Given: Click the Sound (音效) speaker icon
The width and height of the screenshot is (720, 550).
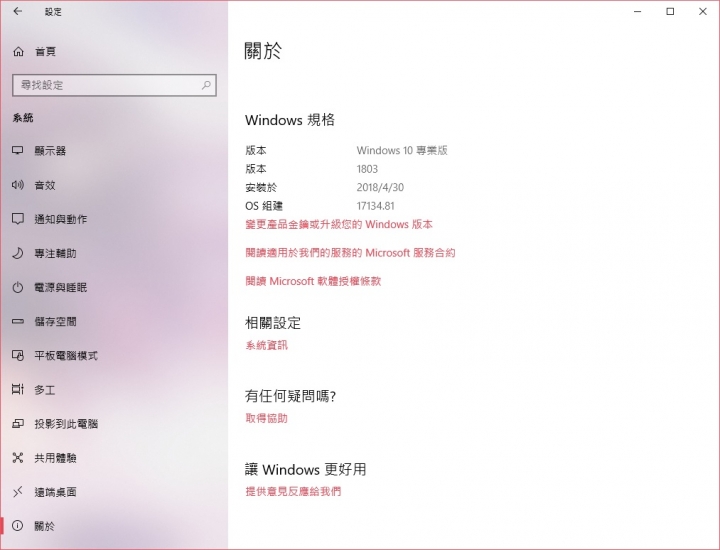Looking at the screenshot, I should (17, 185).
